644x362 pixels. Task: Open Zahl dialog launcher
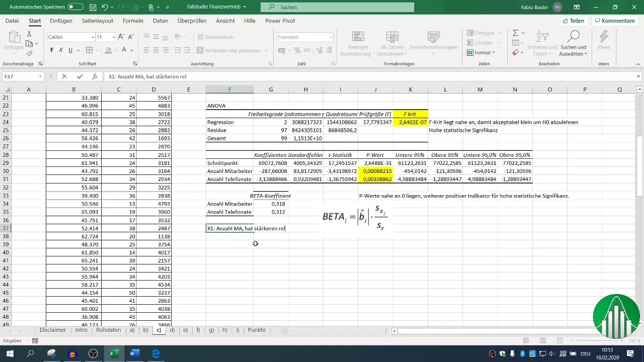[333, 64]
